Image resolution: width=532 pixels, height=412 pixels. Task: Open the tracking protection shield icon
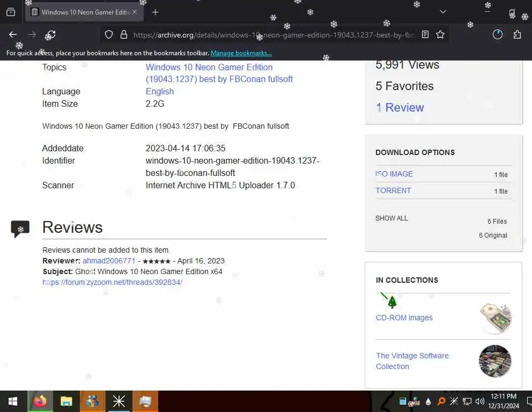[x=108, y=35]
